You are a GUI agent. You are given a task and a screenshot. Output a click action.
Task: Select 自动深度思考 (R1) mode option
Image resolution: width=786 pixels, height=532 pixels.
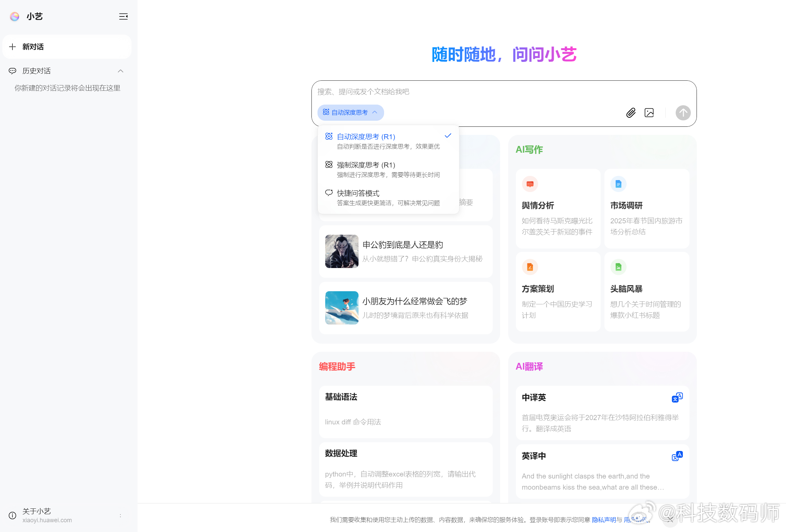pyautogui.click(x=388, y=141)
